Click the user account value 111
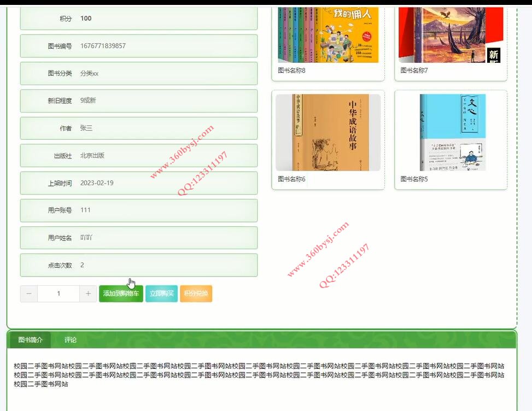This screenshot has width=532, height=411. [x=85, y=210]
